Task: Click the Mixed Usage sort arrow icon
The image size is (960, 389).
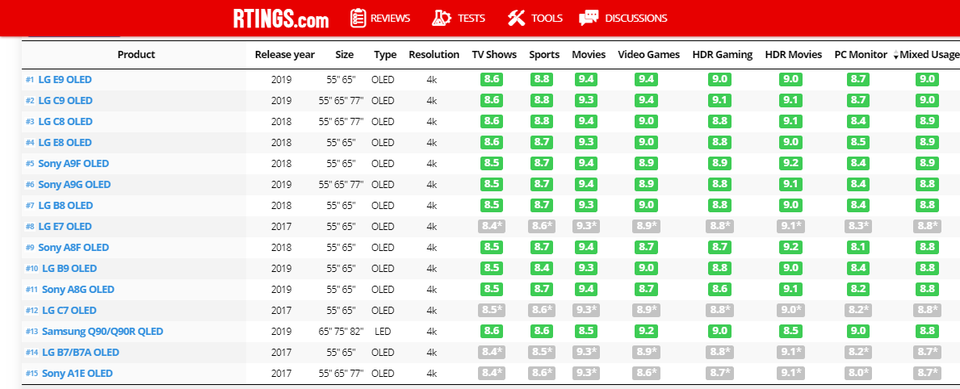Action: (896, 55)
